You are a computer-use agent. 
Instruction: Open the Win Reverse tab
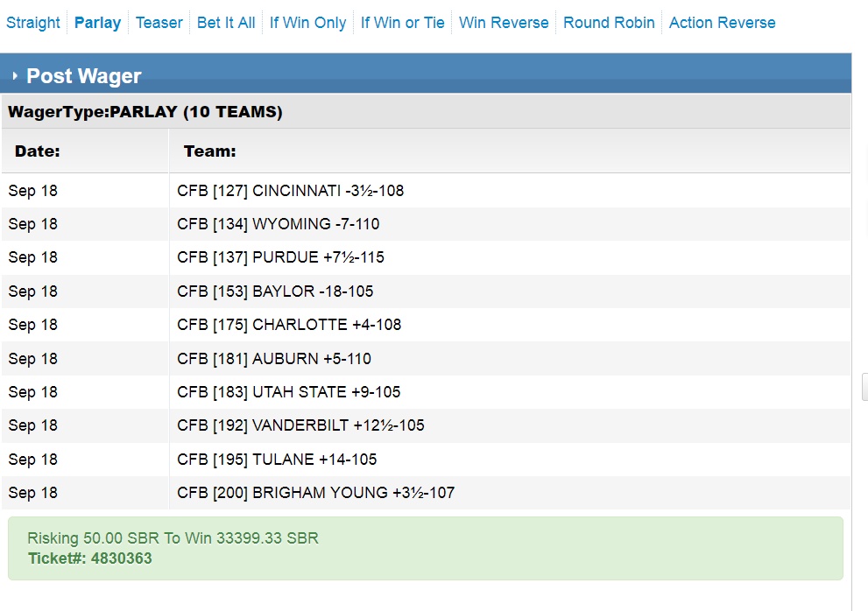pyautogui.click(x=504, y=23)
